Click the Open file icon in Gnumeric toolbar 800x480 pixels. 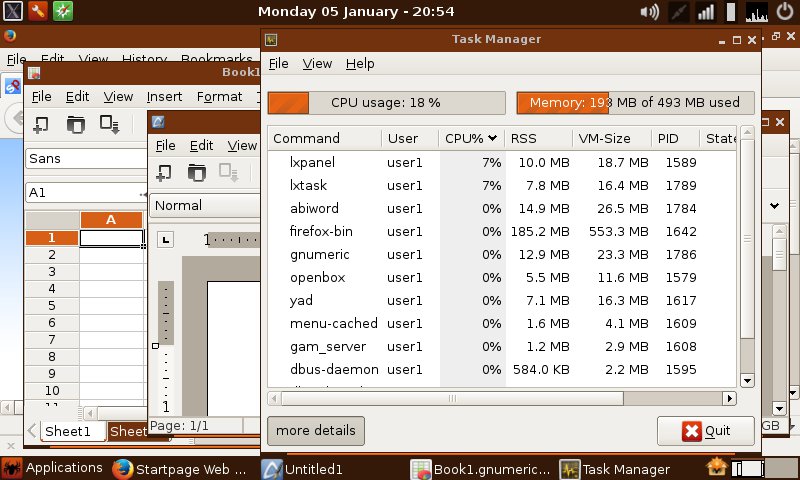pos(76,125)
